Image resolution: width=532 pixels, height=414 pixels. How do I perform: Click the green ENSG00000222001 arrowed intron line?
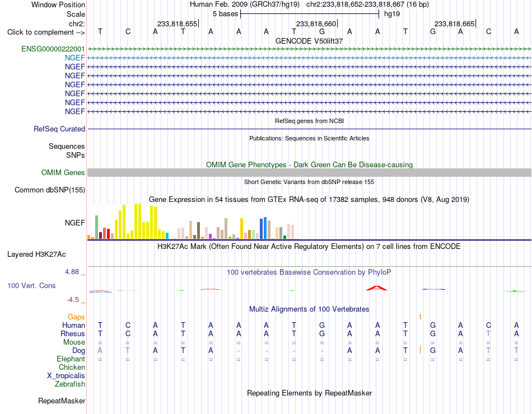[x=309, y=49]
